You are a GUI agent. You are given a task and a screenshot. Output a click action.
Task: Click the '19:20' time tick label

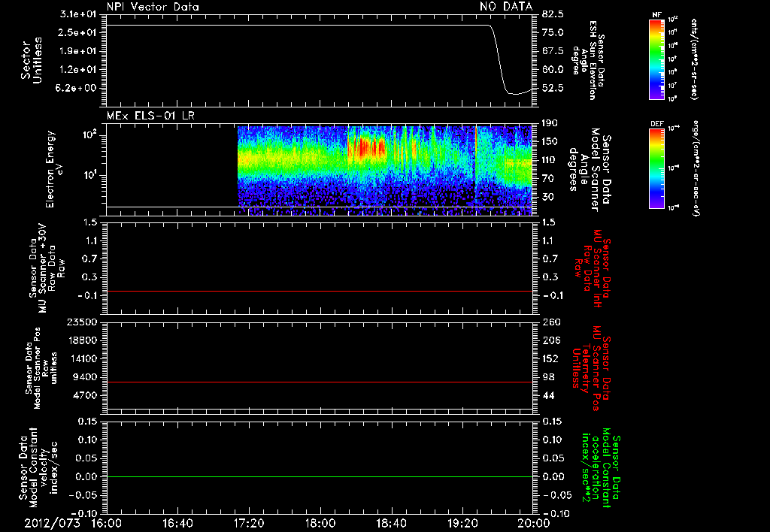[462, 523]
